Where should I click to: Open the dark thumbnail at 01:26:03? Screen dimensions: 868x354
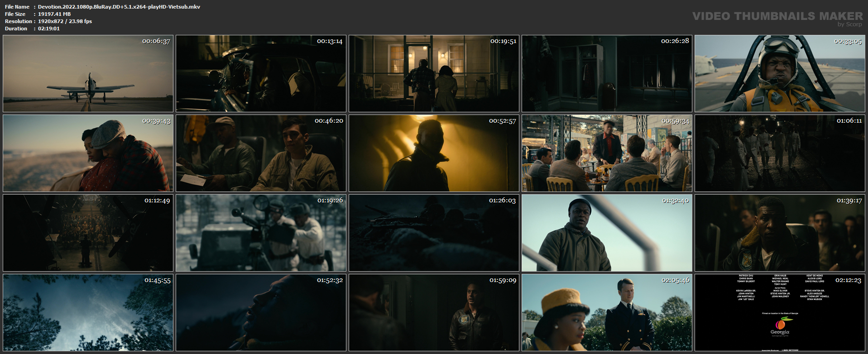click(434, 233)
